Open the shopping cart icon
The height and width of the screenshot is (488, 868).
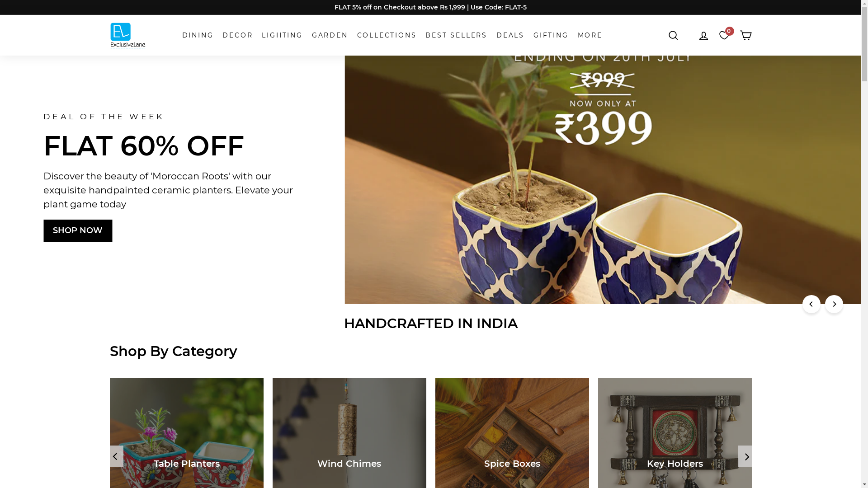pos(745,35)
